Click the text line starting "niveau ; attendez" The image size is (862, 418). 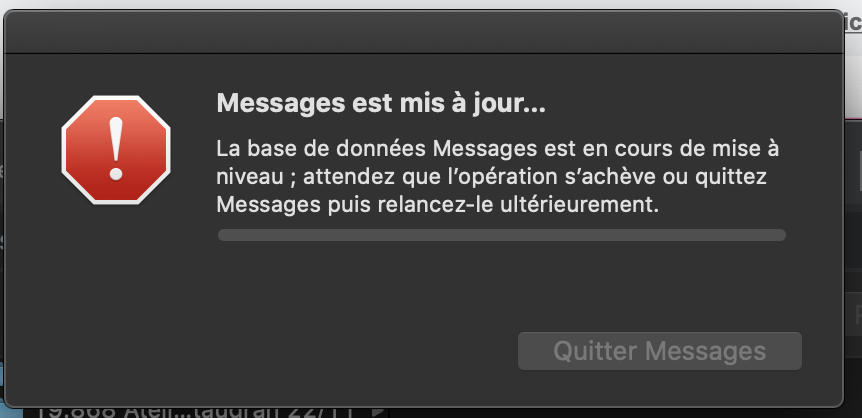[x=491, y=177]
